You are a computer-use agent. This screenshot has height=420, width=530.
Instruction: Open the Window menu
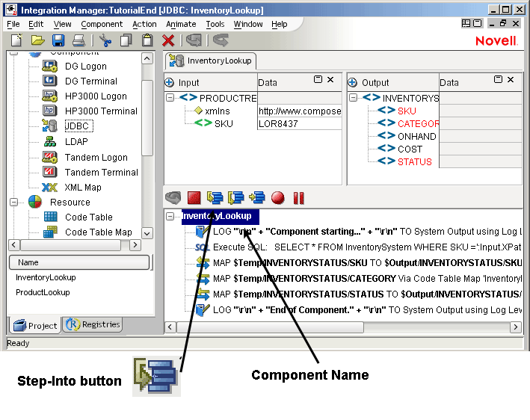[x=248, y=25]
